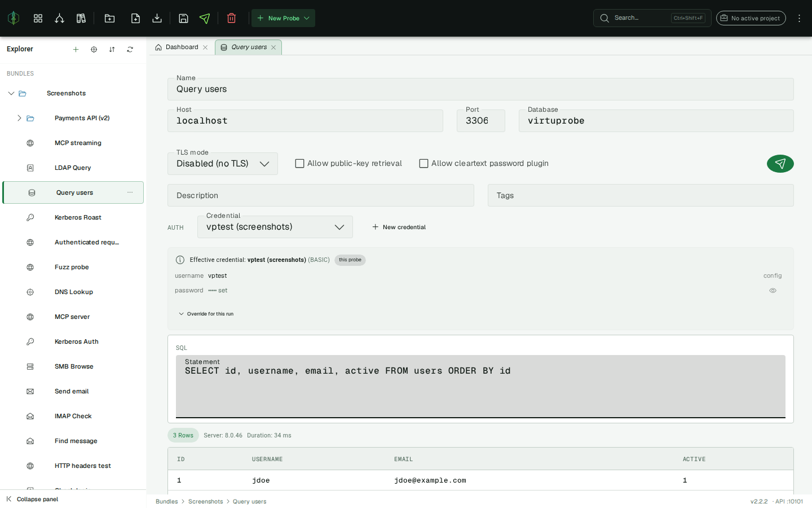Image resolution: width=812 pixels, height=508 pixels.
Task: Open Kerberos Roast probe
Action: pos(73,217)
